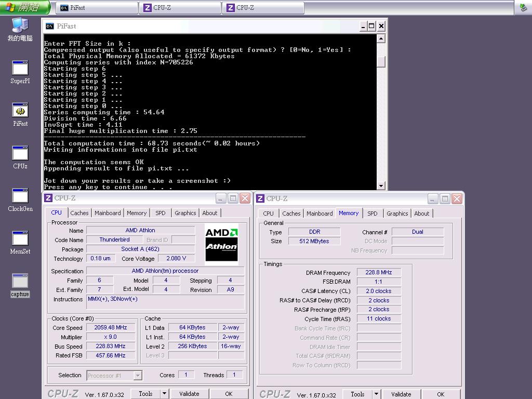Screen dimensions: 532x399
Task: Click the DRAM Frequency value 228.8 MHz
Action: point(379,272)
